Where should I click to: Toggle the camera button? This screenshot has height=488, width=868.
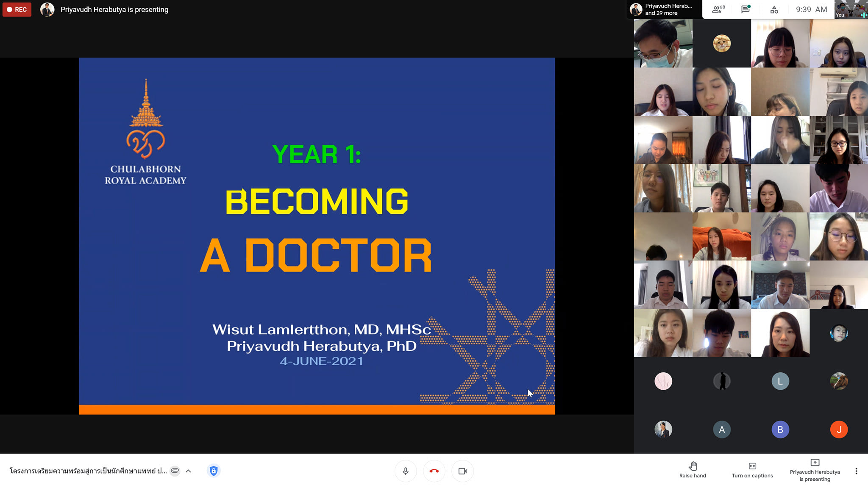coord(462,471)
